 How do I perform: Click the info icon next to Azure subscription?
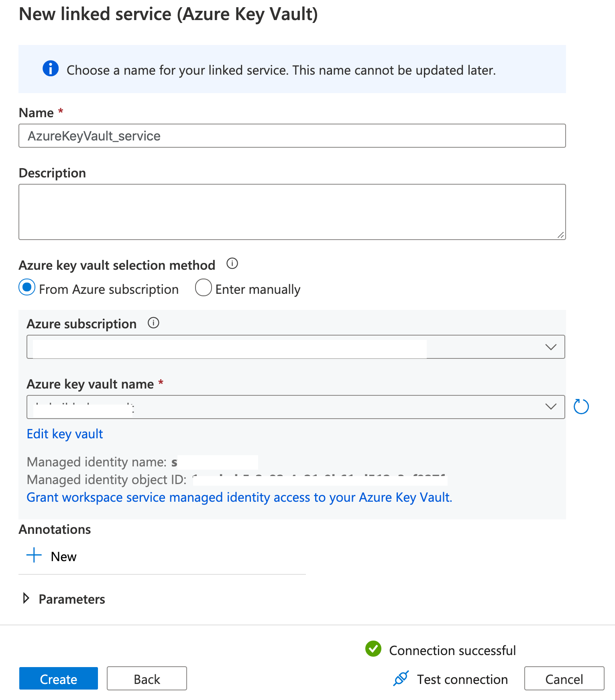tap(153, 322)
